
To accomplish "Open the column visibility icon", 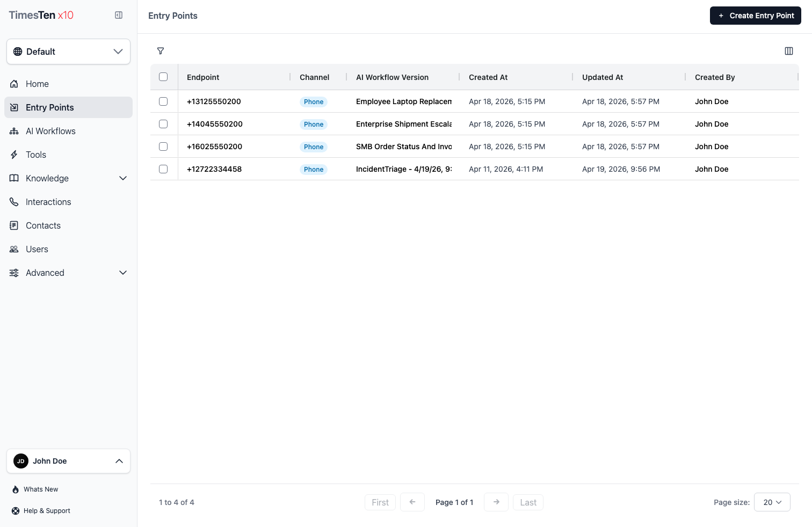I will tap(789, 51).
